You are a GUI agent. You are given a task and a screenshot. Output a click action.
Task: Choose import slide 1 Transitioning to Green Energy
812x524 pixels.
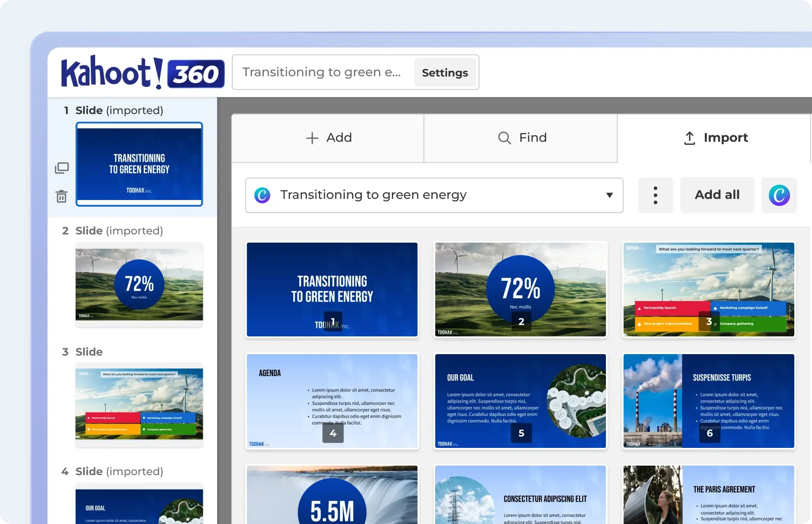332,290
